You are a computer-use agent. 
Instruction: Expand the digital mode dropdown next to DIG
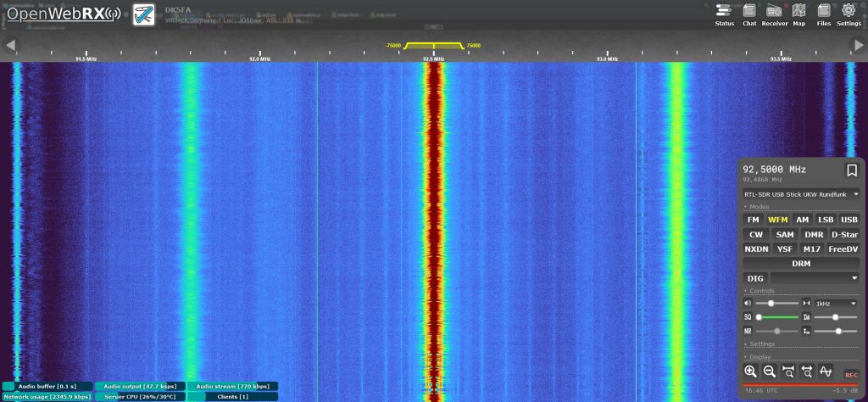(x=814, y=277)
